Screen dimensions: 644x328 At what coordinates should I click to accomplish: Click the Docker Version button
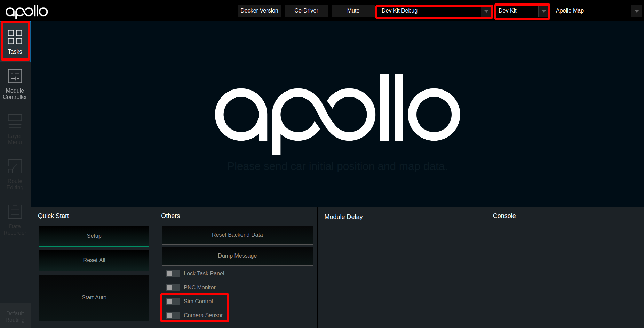coord(259,11)
